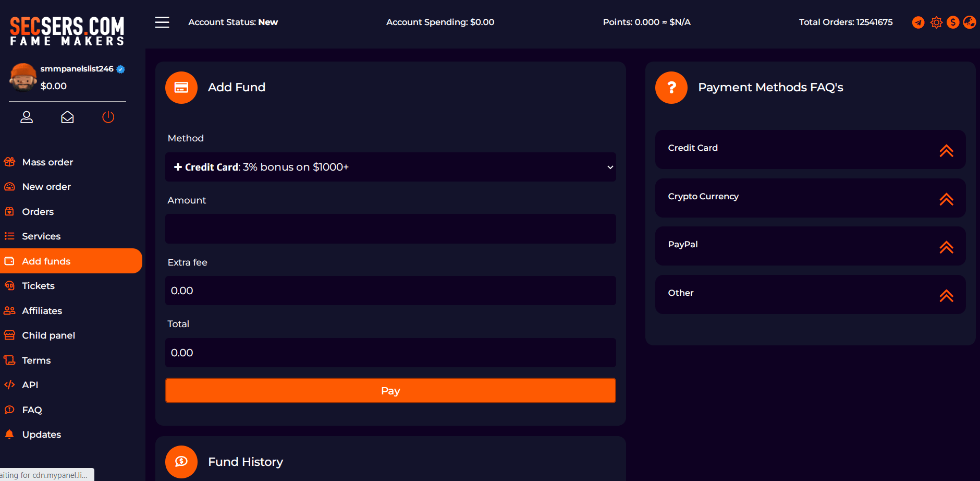Go to Mass order in sidebar

[47, 162]
